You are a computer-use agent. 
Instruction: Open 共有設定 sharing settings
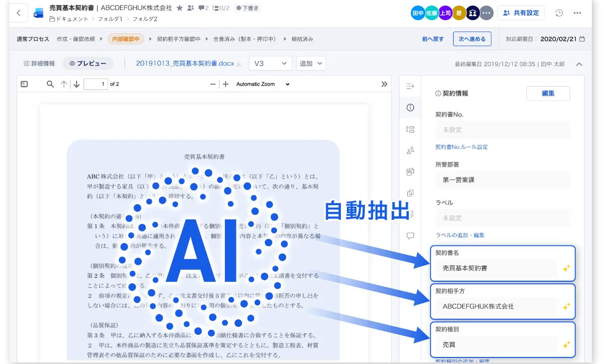click(x=520, y=13)
